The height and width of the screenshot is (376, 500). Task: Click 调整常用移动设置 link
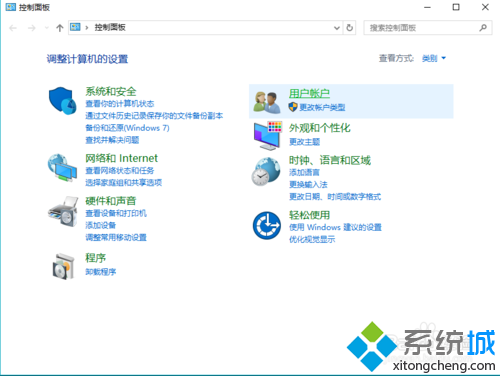116,237
